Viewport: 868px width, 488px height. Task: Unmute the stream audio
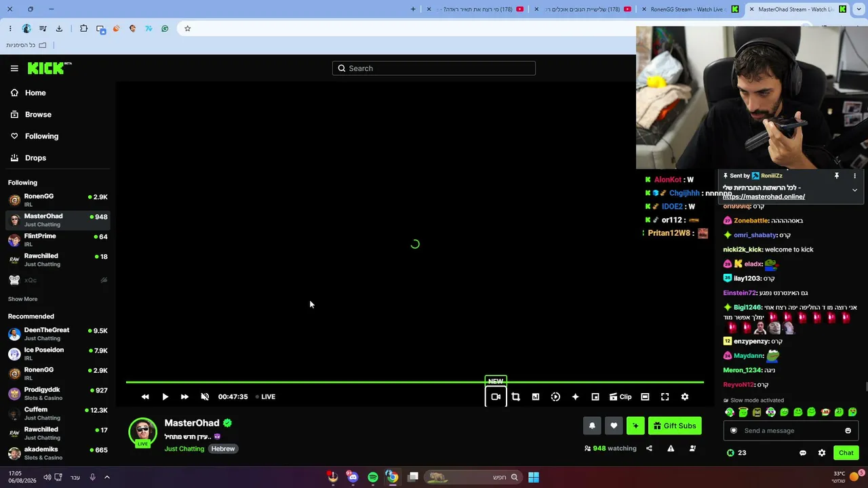coord(205,397)
